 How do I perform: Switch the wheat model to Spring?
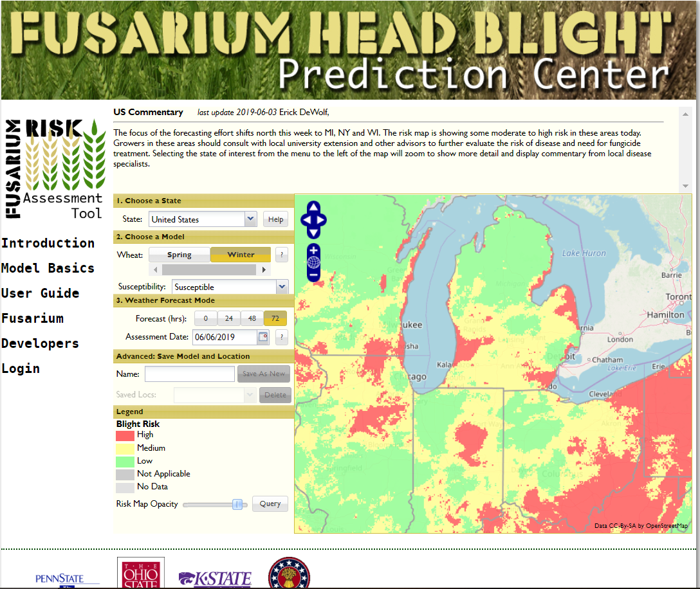(180, 254)
